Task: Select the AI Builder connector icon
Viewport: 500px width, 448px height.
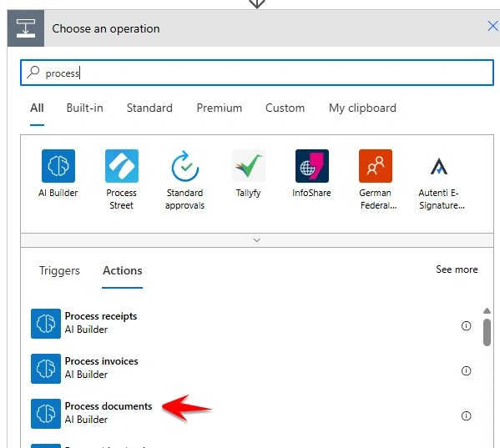Action: (x=58, y=166)
